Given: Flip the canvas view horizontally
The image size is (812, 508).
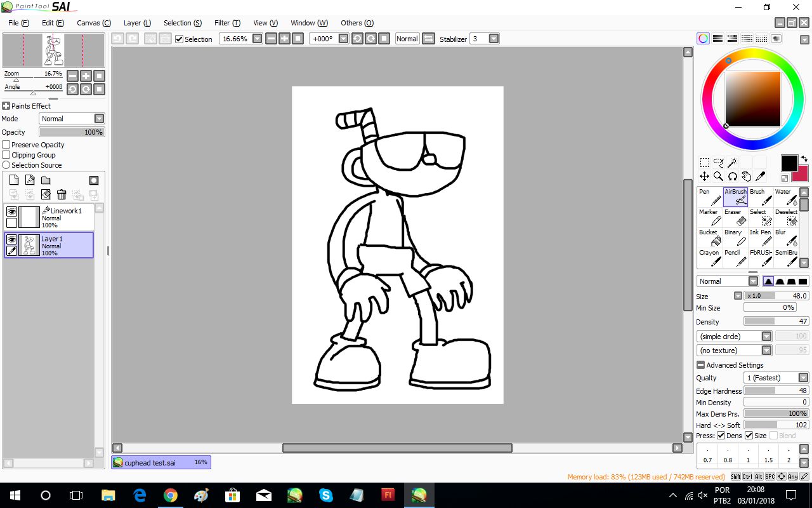Looking at the screenshot, I should (x=428, y=39).
